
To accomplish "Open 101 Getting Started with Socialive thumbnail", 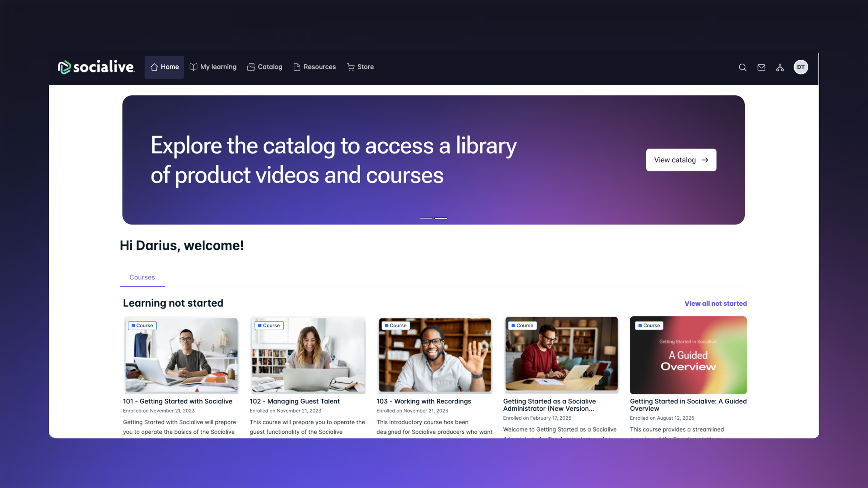I will pos(181,355).
